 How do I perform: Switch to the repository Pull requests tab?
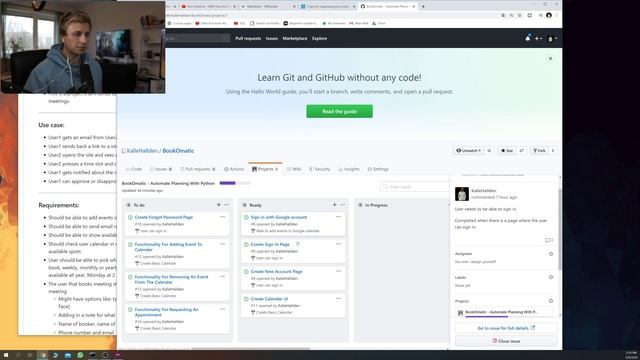pos(198,169)
